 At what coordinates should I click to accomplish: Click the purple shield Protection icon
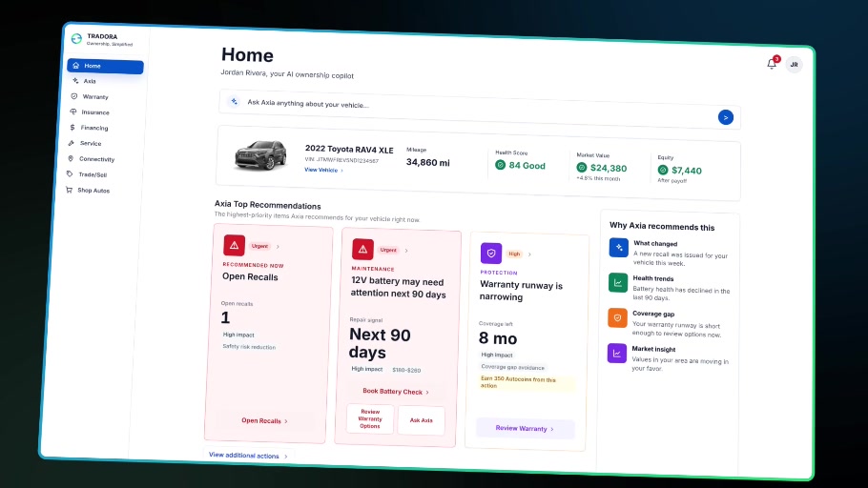[491, 254]
